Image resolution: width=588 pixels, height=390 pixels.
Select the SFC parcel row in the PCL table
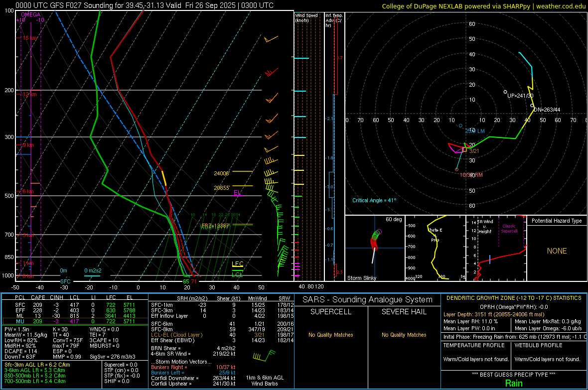[x=75, y=305]
